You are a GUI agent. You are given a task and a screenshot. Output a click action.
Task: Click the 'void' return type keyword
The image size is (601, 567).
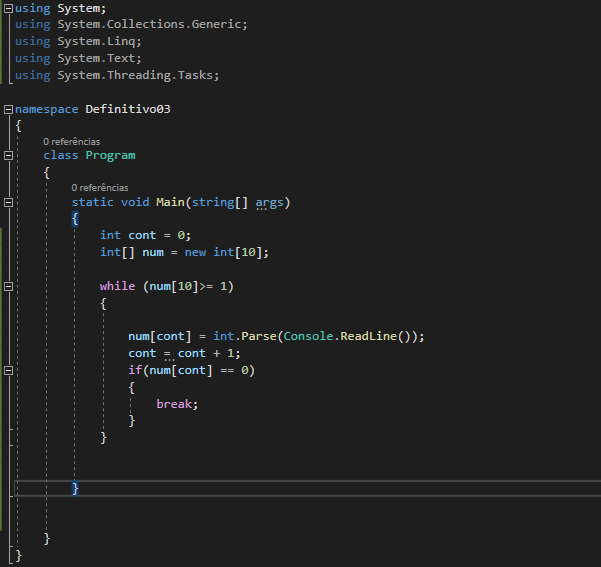[x=135, y=202]
